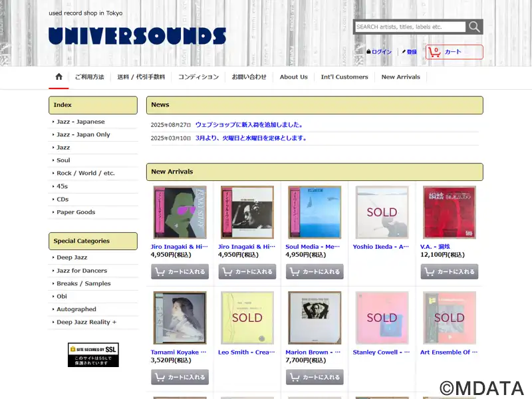
Task: Open Rock / World / etc. category
Action: [86, 173]
